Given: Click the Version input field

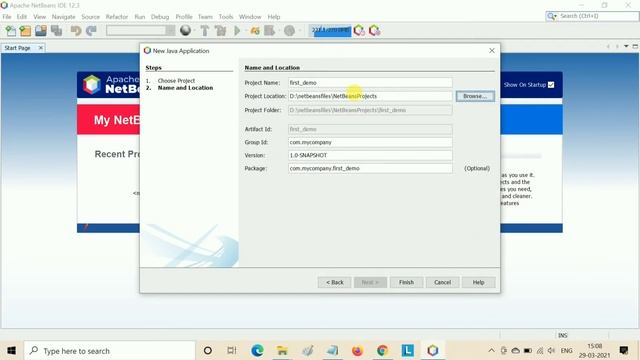Looking at the screenshot, I should 370,155.
